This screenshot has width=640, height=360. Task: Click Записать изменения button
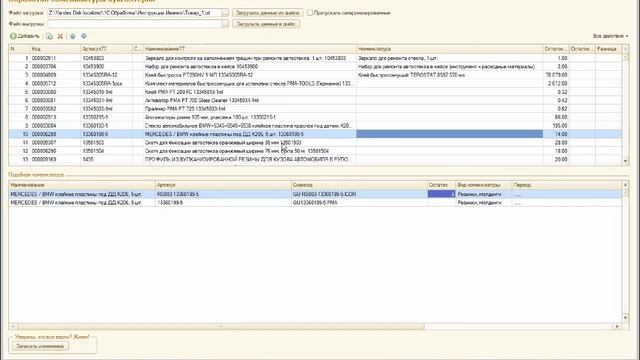point(40,346)
